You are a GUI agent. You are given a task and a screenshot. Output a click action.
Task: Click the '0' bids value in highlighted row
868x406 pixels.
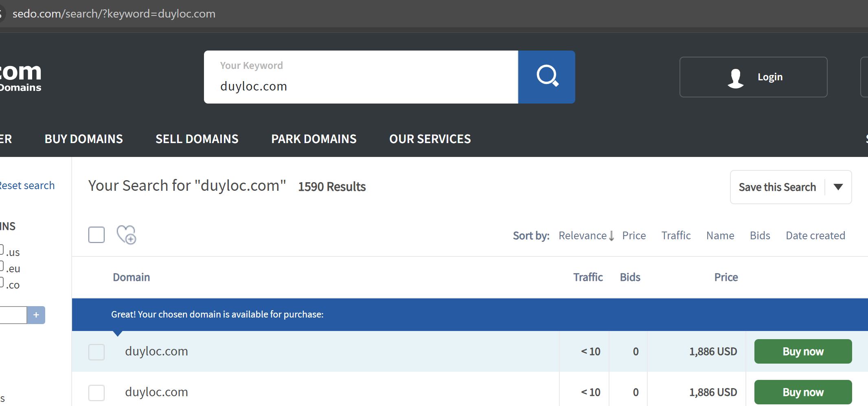click(636, 351)
